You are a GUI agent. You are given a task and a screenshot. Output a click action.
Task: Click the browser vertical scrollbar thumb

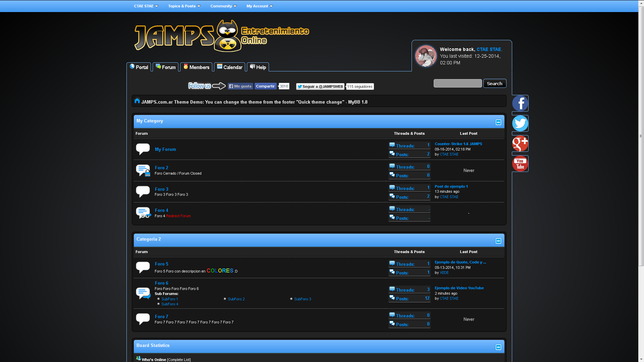tap(641, 136)
